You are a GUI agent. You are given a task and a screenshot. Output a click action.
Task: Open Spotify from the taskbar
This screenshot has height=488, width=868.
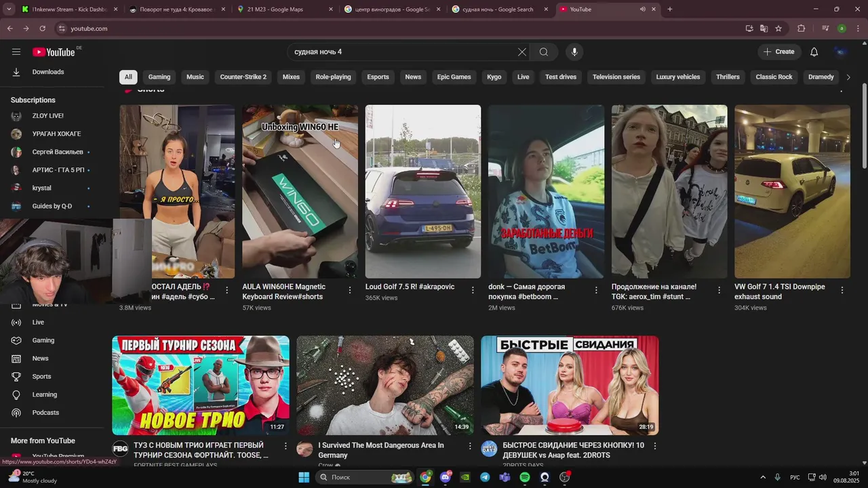pos(525,478)
